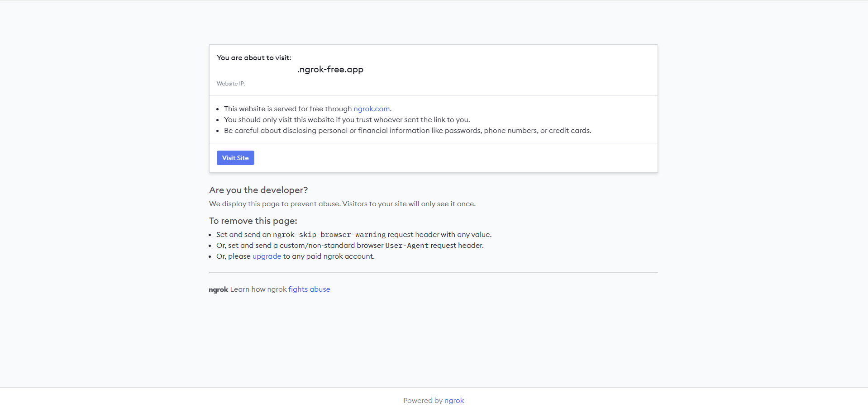868x412 pixels.
Task: Click the 'Website IP:' label
Action: click(x=231, y=84)
